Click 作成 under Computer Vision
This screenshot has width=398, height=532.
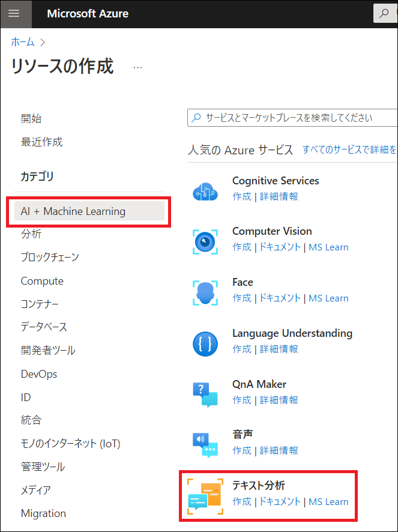pos(242,247)
